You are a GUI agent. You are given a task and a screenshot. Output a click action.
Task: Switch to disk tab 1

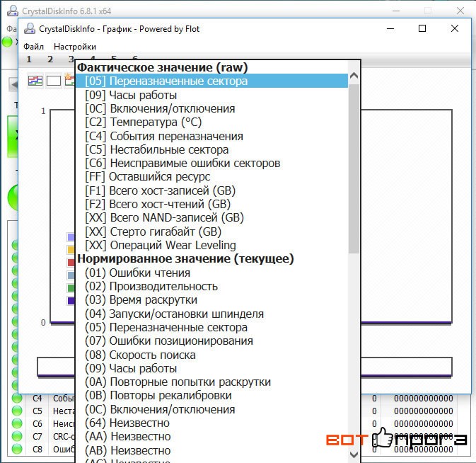point(29,59)
